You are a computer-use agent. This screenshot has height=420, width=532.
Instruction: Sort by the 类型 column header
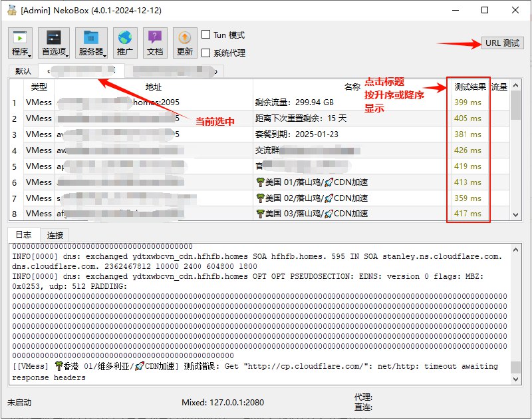coord(39,87)
